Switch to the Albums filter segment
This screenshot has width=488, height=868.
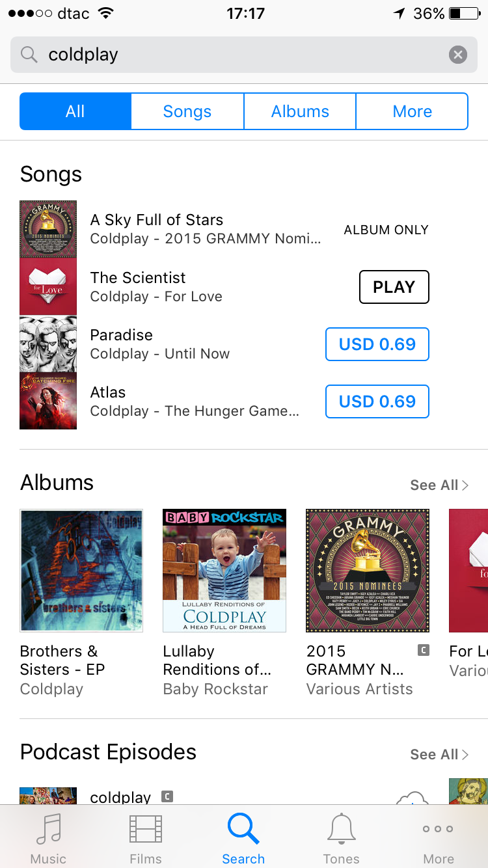tap(300, 111)
